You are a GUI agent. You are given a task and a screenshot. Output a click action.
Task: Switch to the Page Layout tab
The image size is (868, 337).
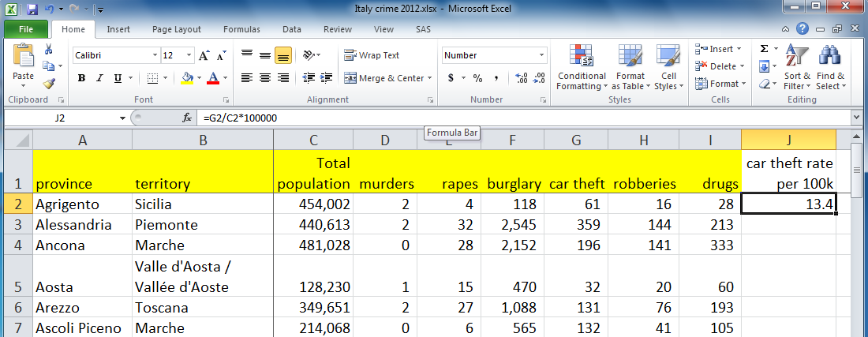[177, 29]
